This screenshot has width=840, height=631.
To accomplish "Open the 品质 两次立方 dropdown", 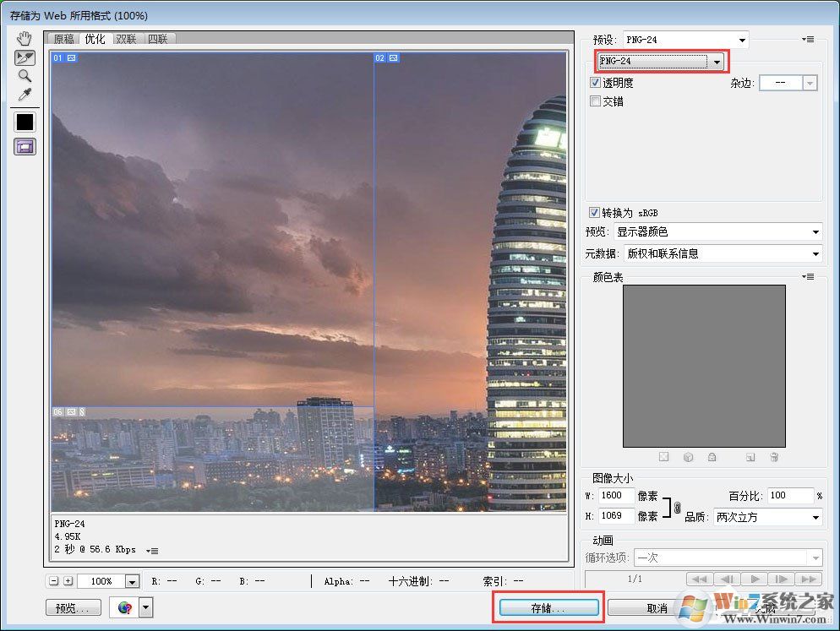I will pyautogui.click(x=767, y=517).
